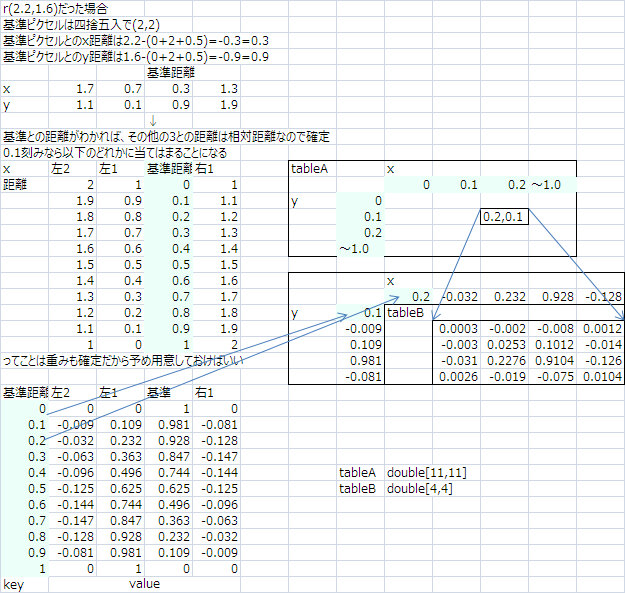This screenshot has height=593, width=625.
Task: Select the x距離 formula text ending =-0.3=0.3
Action: click(136, 41)
